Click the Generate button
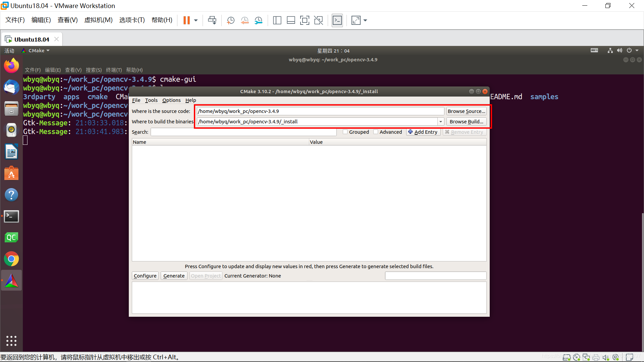 coord(174,276)
